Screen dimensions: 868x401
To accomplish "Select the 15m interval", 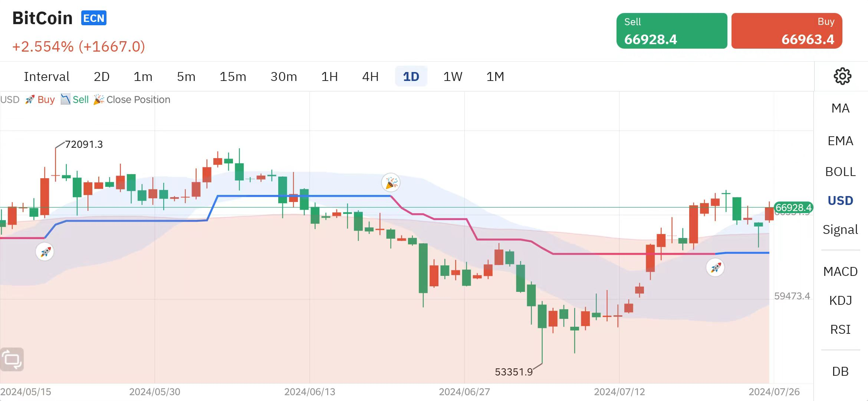I will point(233,76).
